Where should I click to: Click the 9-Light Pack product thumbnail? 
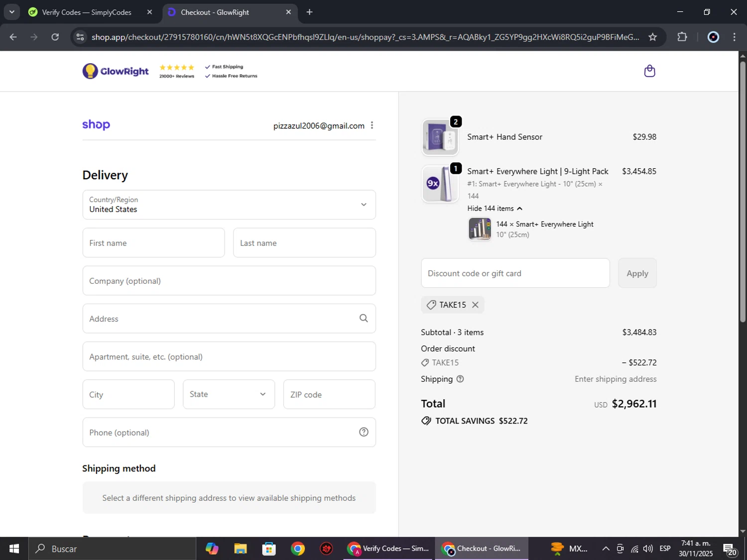click(x=440, y=184)
